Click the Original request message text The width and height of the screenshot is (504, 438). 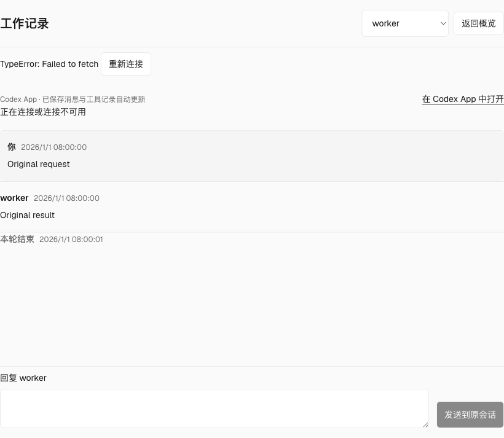coord(39,164)
